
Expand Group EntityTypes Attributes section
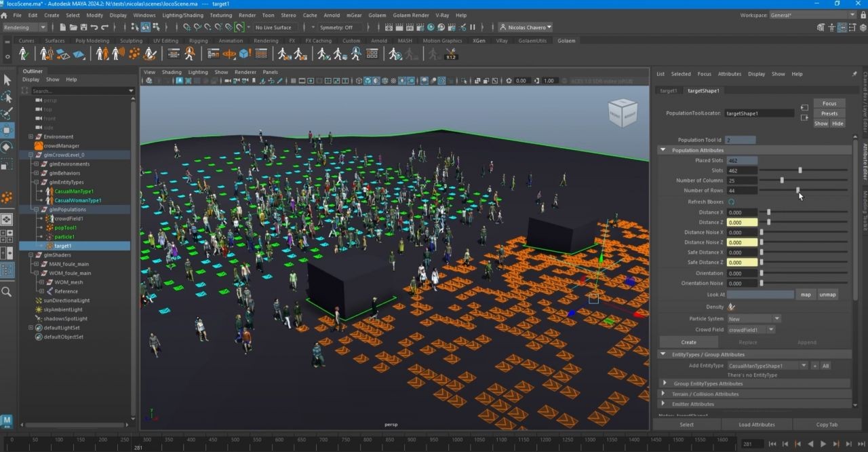[x=665, y=383]
